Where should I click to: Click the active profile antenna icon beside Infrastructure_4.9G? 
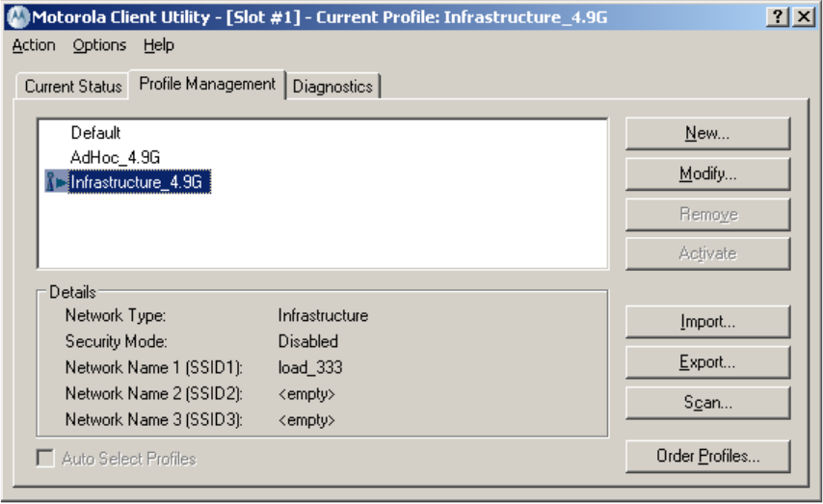pos(56,181)
